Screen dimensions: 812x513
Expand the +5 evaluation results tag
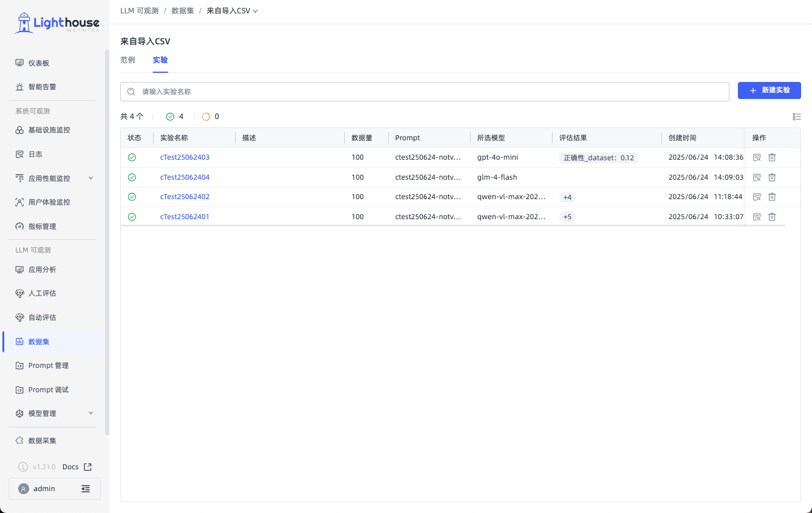coord(567,217)
